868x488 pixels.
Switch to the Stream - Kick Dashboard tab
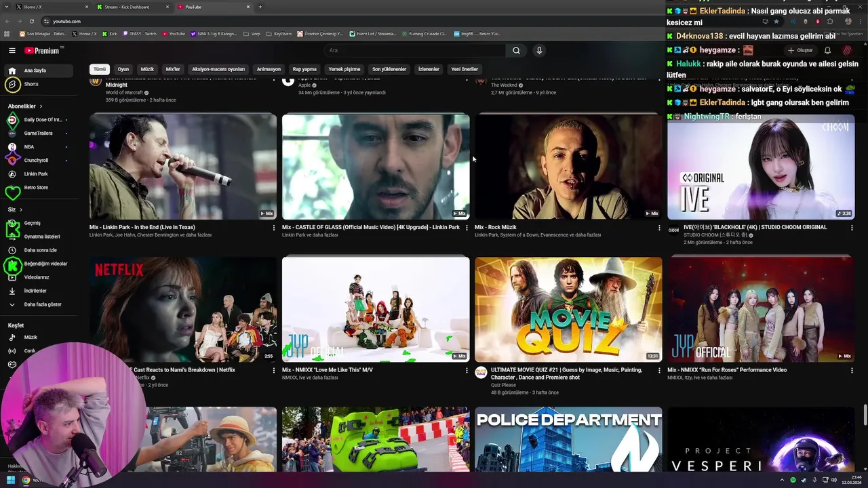[x=132, y=7]
